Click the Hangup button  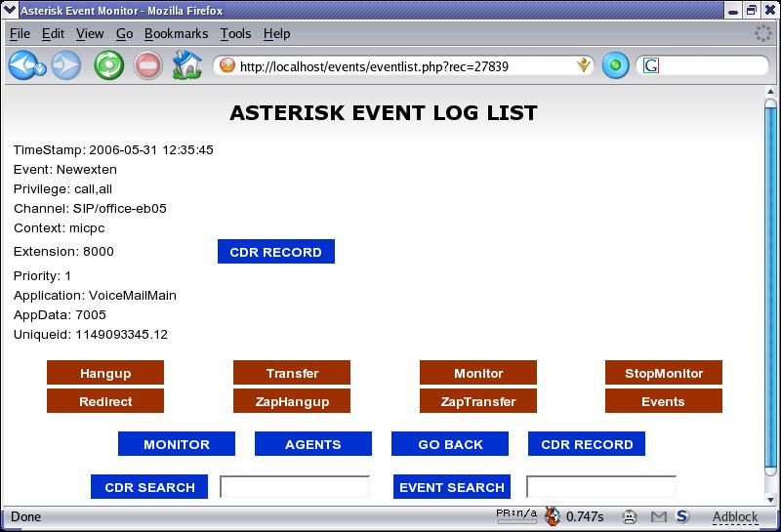[x=105, y=373]
